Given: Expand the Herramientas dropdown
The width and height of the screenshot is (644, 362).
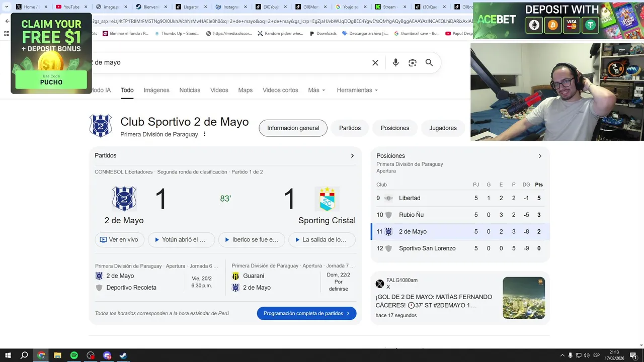Looking at the screenshot, I should click(357, 90).
